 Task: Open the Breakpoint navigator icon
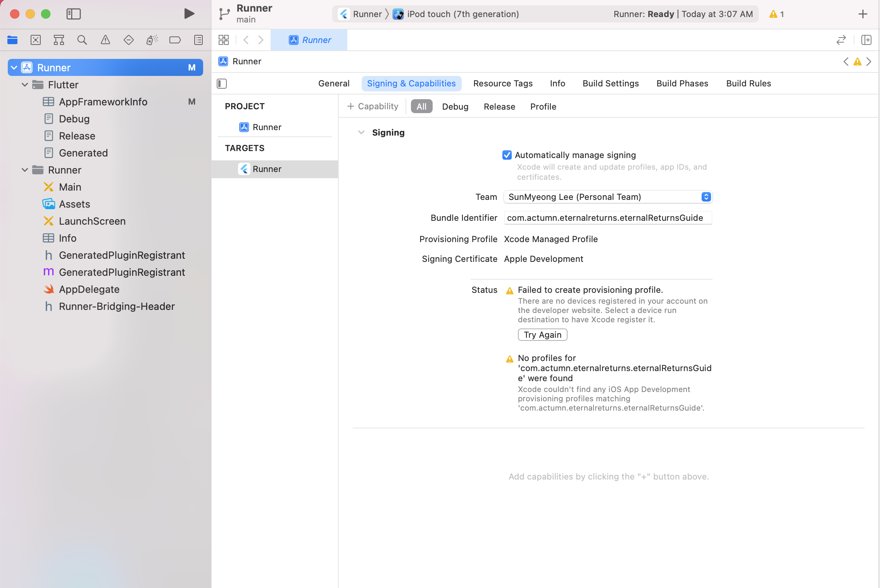click(175, 40)
